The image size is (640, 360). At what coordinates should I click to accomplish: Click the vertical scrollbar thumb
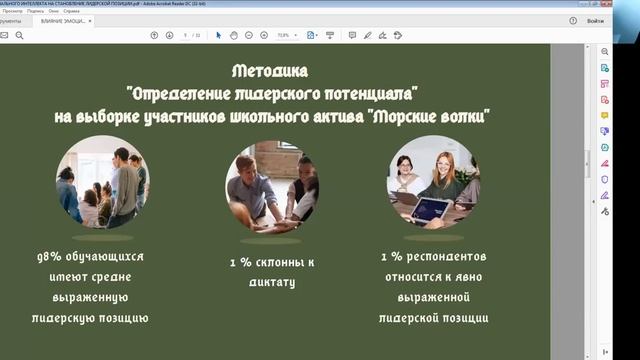click(x=588, y=164)
